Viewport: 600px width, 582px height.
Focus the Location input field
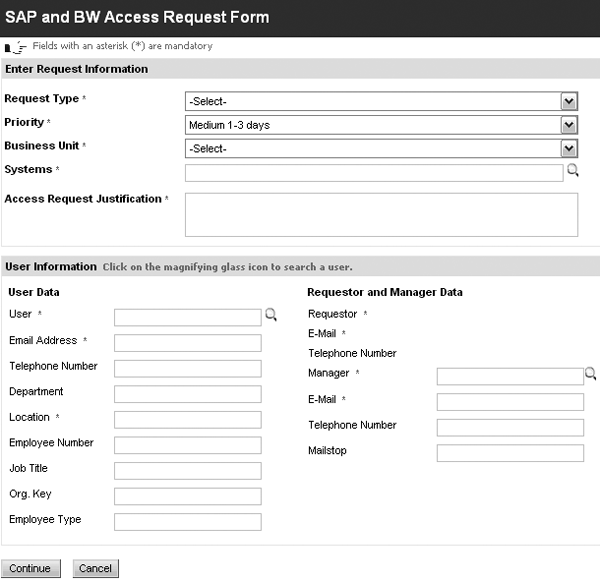[188, 420]
